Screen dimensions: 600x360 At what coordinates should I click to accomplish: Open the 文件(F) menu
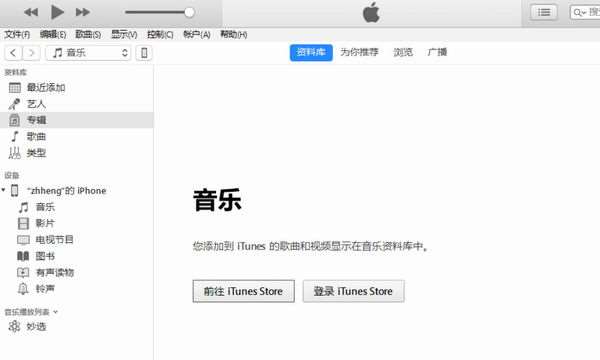click(x=17, y=34)
